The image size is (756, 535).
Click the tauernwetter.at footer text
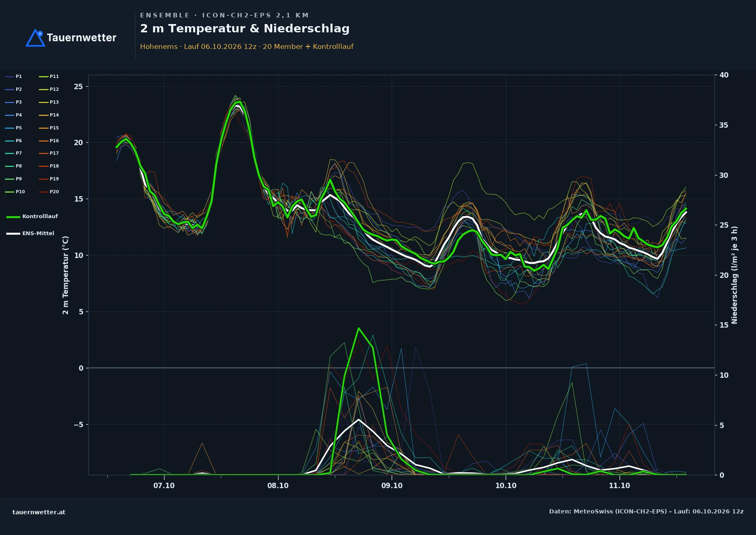point(39,512)
